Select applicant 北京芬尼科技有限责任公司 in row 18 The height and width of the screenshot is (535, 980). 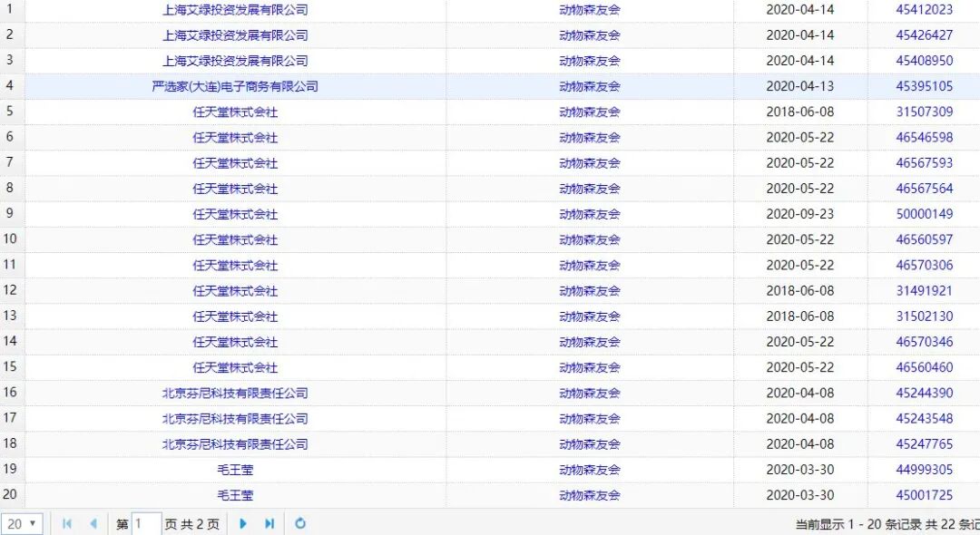click(x=235, y=444)
